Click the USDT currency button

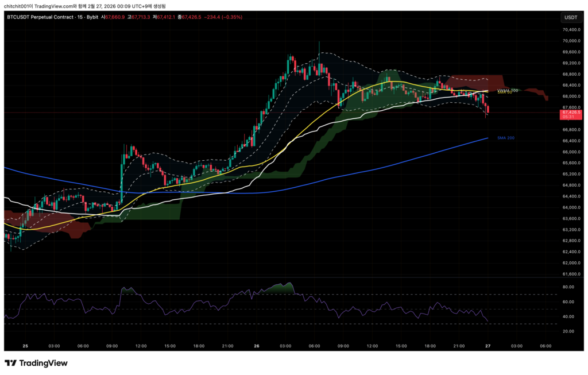(570, 17)
